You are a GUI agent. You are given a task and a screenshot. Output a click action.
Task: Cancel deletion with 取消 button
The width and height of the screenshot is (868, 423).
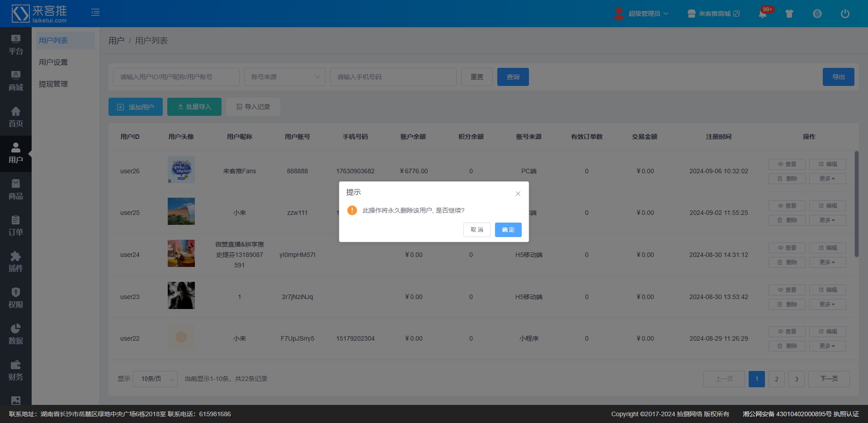pos(476,230)
